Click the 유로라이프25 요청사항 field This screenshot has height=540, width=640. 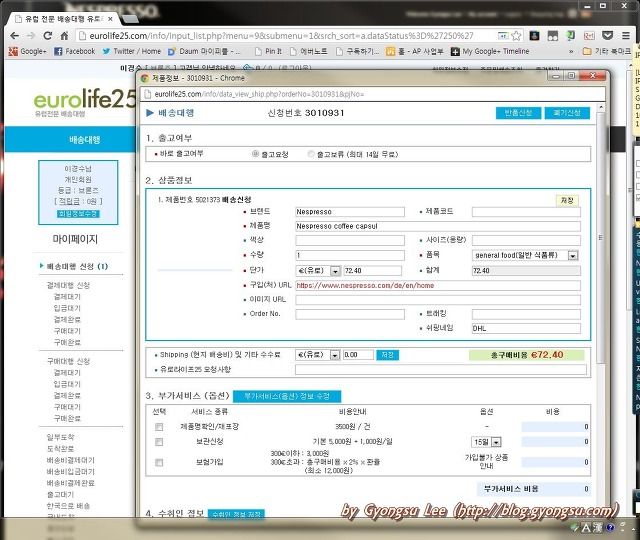point(441,370)
